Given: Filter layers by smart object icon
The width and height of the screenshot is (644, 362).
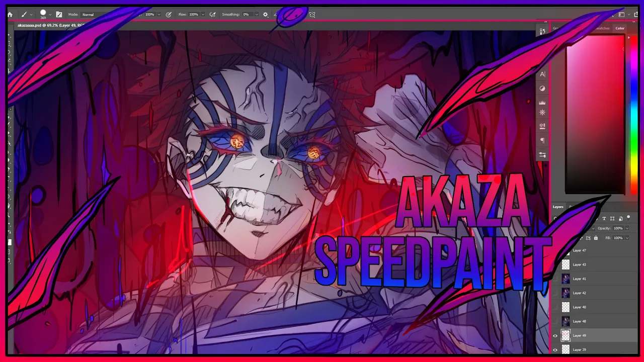Looking at the screenshot, I should pos(620,218).
